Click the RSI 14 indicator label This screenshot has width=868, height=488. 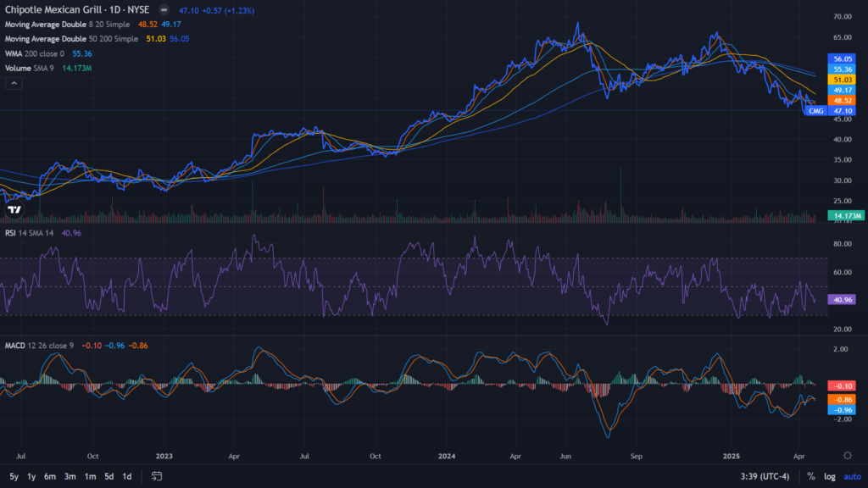click(x=30, y=233)
